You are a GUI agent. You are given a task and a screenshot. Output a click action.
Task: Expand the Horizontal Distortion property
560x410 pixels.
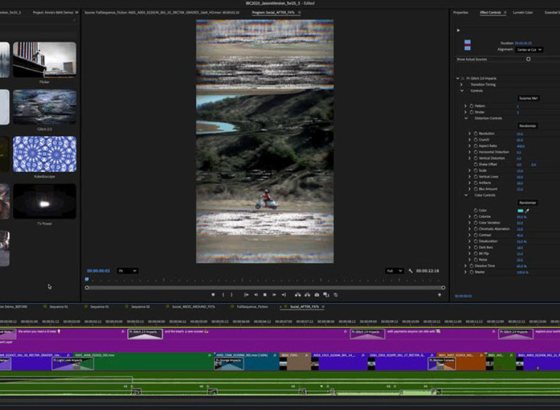[470, 152]
